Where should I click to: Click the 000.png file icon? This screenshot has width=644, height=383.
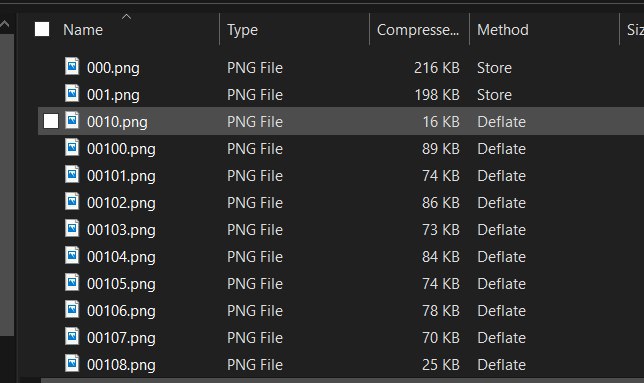(x=72, y=67)
